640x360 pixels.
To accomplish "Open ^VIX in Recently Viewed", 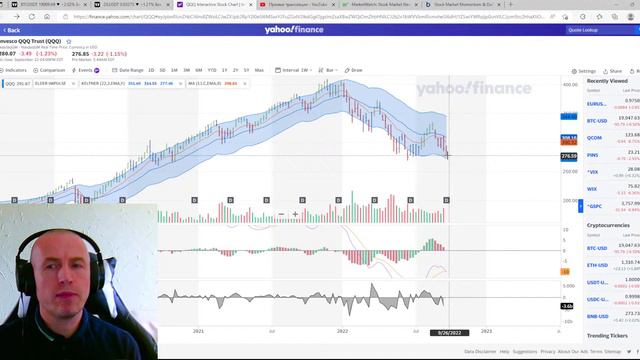I will [x=593, y=172].
